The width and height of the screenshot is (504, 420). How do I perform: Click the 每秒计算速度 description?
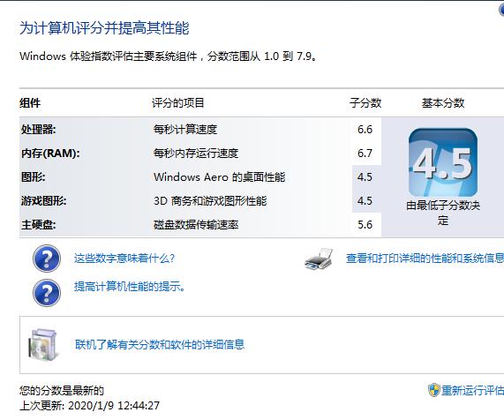pos(185,130)
